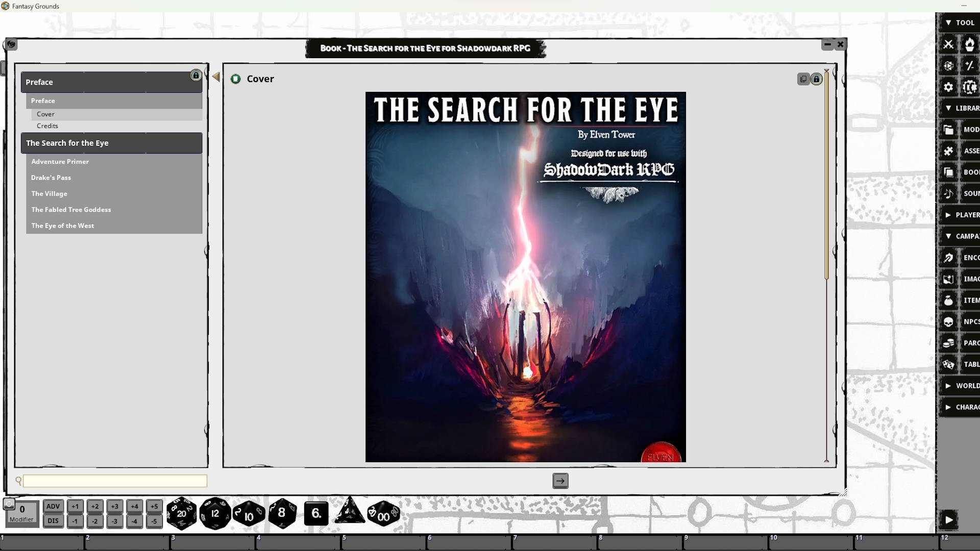
Task: Go to next page with arrow button
Action: point(560,481)
